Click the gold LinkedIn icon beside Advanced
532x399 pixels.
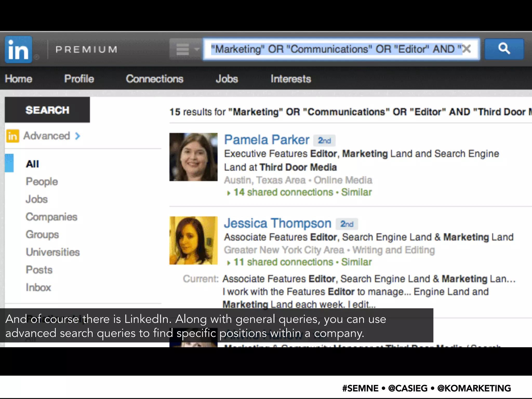(x=13, y=136)
